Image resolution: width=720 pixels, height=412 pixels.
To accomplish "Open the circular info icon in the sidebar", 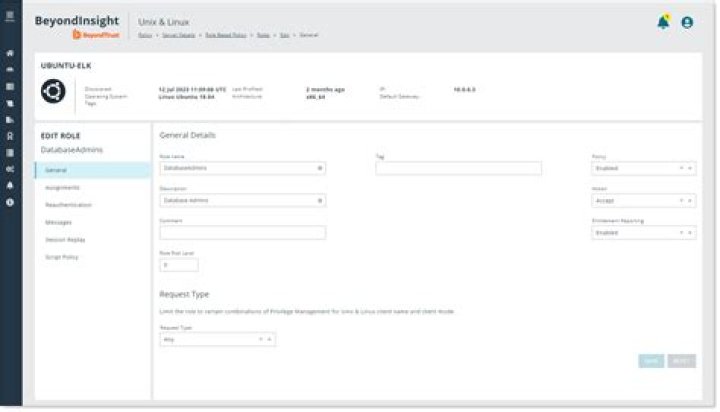I will pos(10,202).
